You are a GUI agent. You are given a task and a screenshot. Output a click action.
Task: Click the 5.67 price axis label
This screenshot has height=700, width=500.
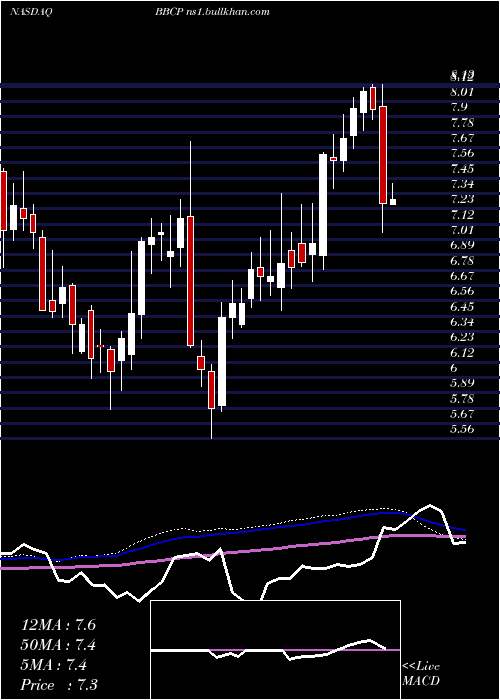tap(462, 414)
